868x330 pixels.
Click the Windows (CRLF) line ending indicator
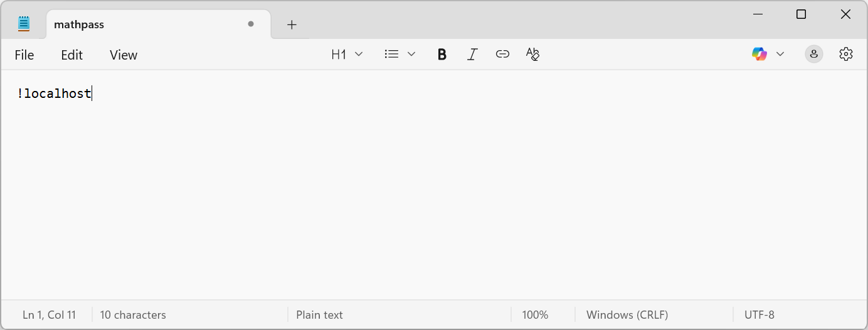point(627,315)
